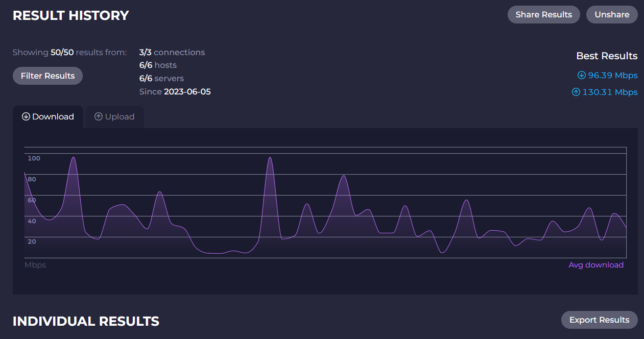Open the Filter Results options

(x=47, y=76)
